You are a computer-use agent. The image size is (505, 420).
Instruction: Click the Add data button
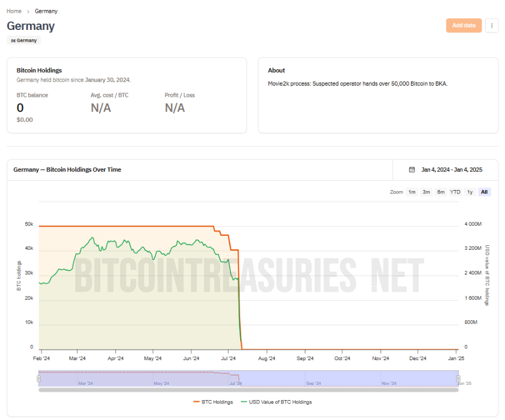click(x=464, y=25)
